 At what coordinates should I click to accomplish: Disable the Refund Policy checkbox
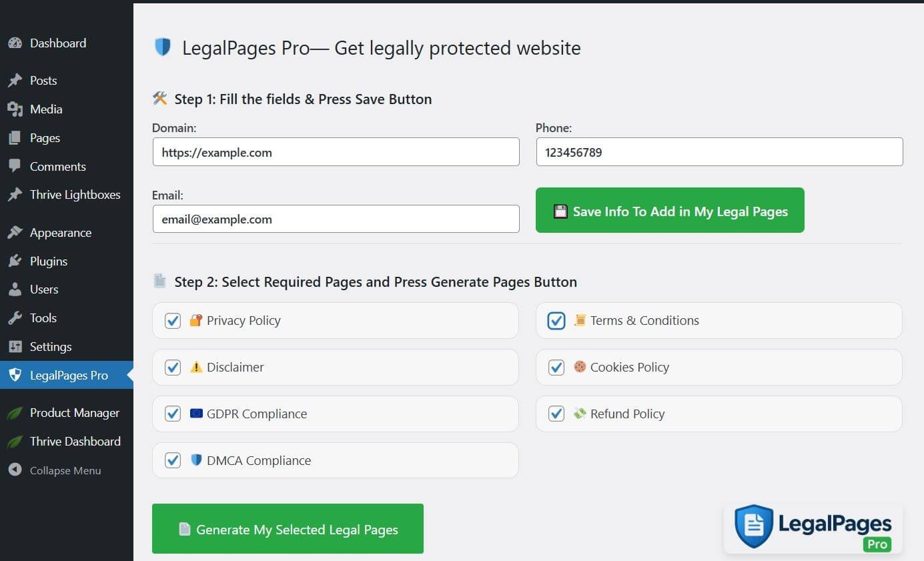tap(555, 414)
